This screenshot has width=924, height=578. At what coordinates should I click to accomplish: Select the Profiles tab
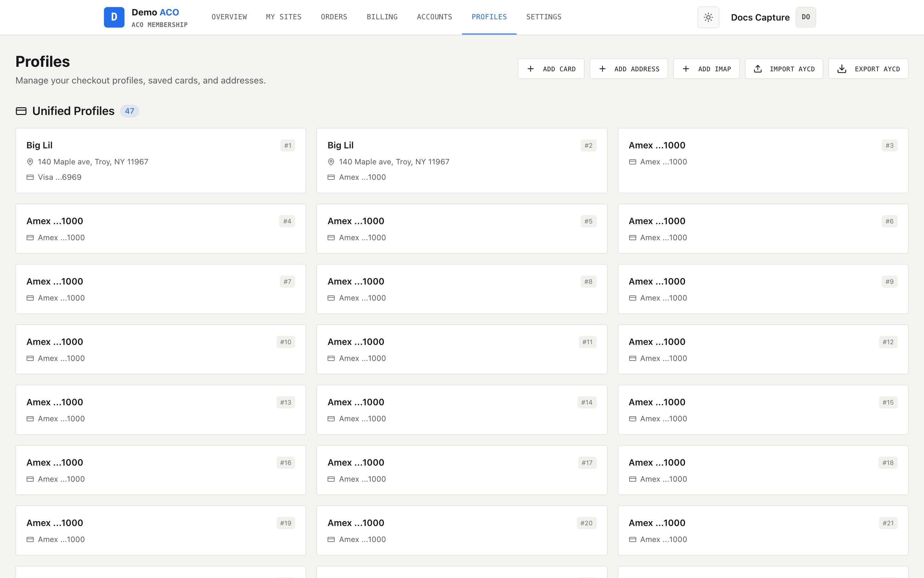(x=489, y=17)
